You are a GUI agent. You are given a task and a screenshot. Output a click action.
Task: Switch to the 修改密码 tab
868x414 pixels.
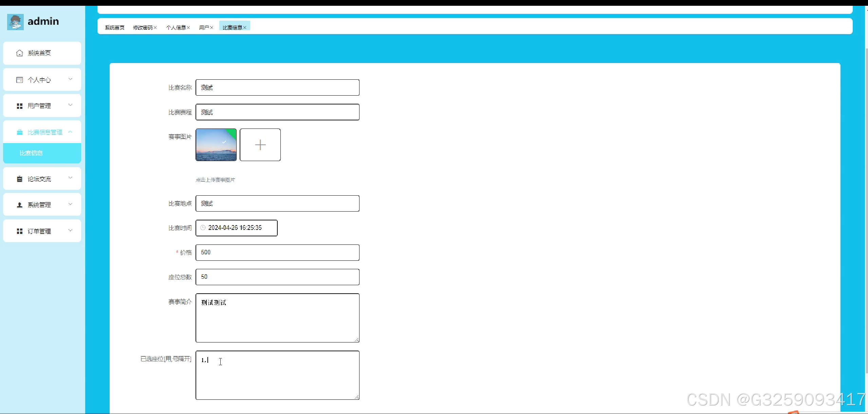click(x=143, y=27)
